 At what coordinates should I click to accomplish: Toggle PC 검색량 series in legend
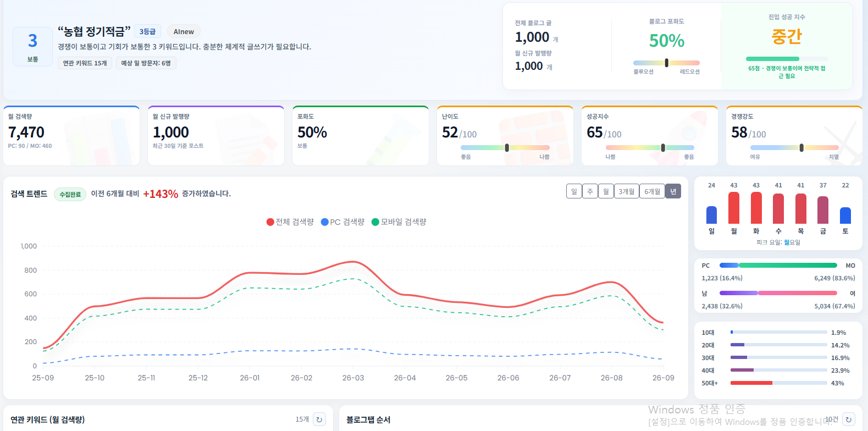342,222
